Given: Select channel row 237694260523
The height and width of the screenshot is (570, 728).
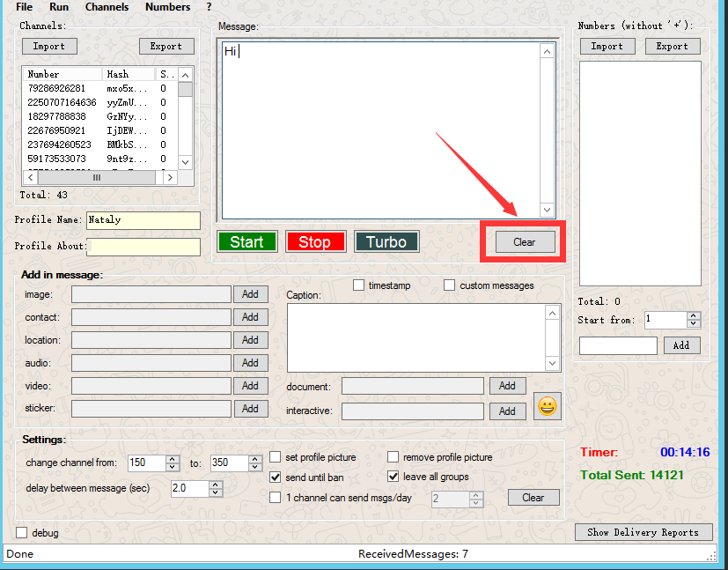Looking at the screenshot, I should pos(99,144).
